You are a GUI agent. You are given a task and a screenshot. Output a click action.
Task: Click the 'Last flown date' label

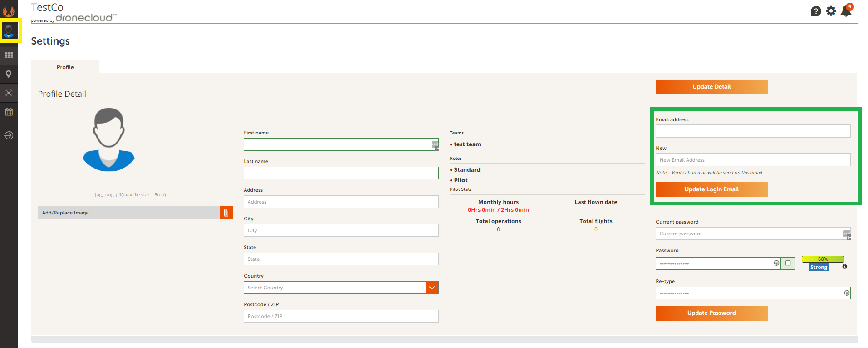pos(596,202)
